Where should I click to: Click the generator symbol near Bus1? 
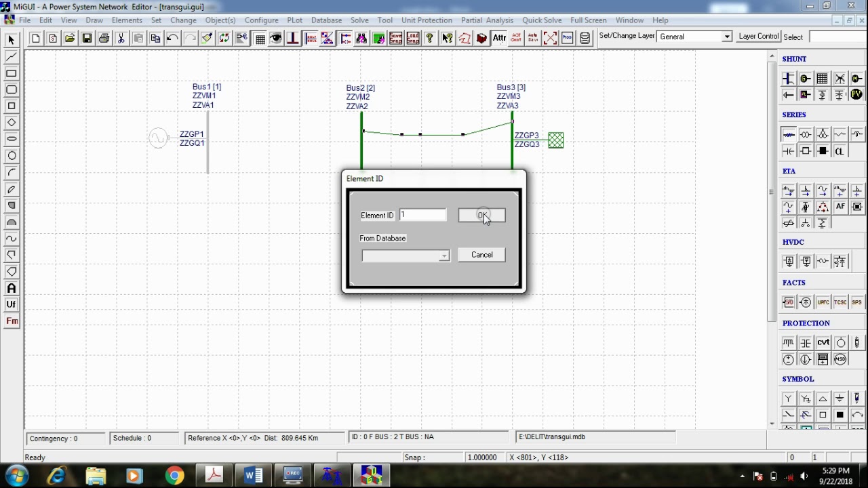[x=158, y=138]
